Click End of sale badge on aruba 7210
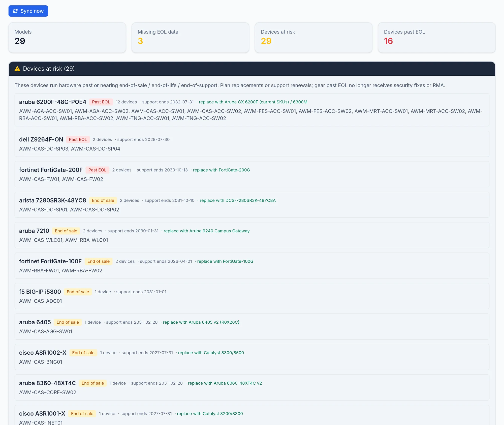504x425 pixels. 66,231
